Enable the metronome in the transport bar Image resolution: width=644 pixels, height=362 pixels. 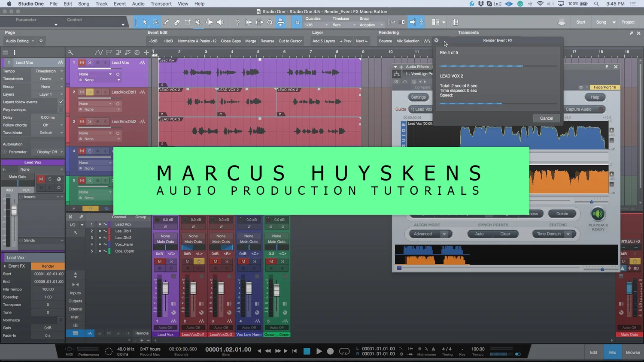[432, 348]
